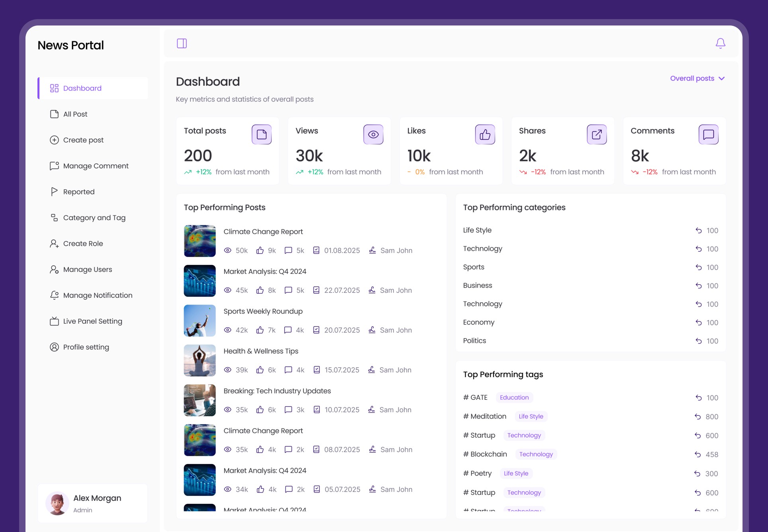
Task: Open the Live Panel Setting item
Action: click(92, 321)
